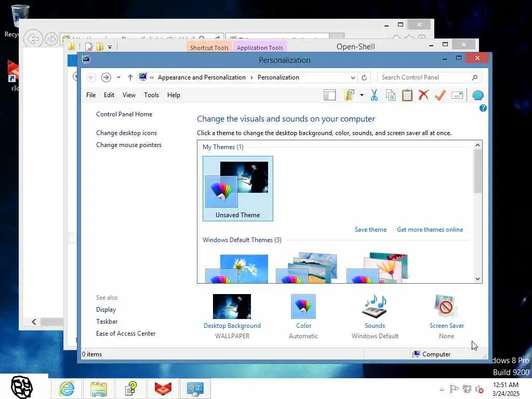Click the Back navigation arrow in Personalization

click(91, 77)
